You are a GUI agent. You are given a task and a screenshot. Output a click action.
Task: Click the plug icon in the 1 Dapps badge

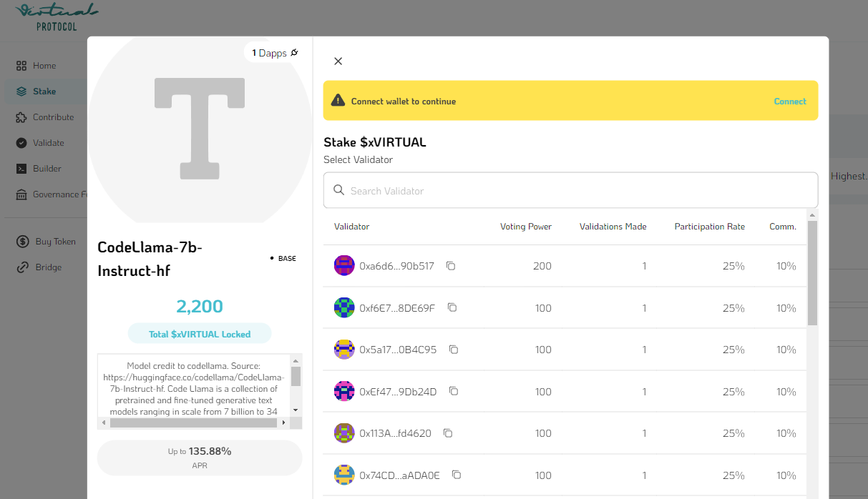[x=294, y=53]
